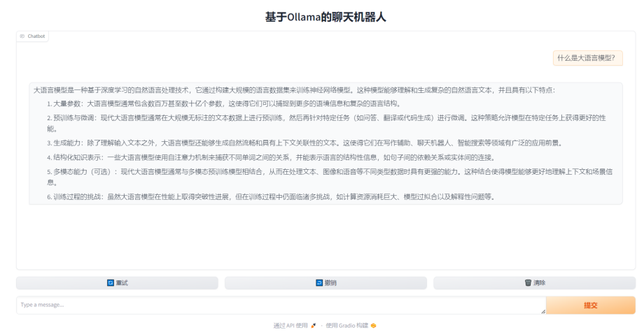Click the small Chatbot label icon

point(22,36)
